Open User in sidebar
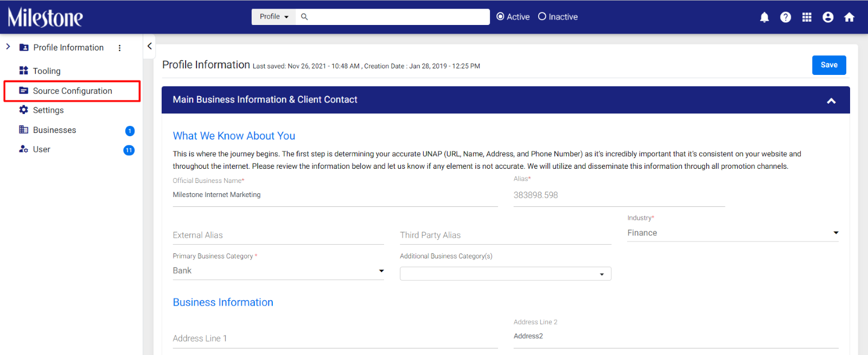The image size is (868, 355). pos(41,150)
